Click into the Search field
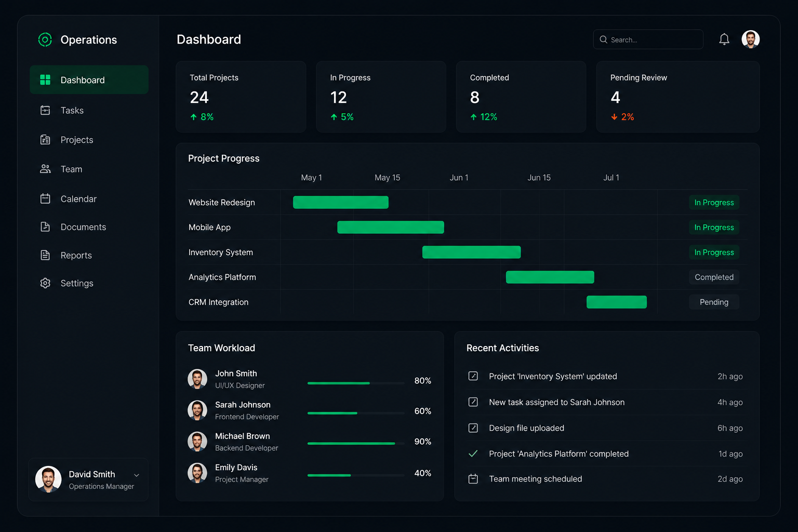This screenshot has height=532, width=798. click(648, 39)
